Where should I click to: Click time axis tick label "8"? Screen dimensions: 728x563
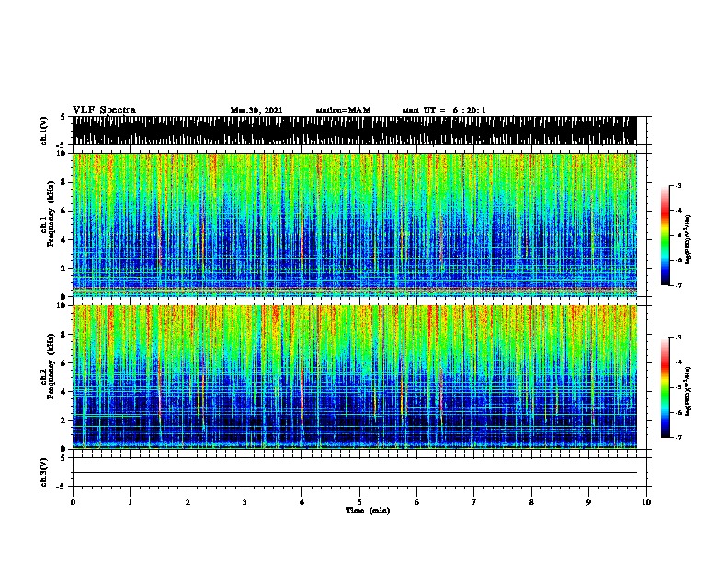531,502
